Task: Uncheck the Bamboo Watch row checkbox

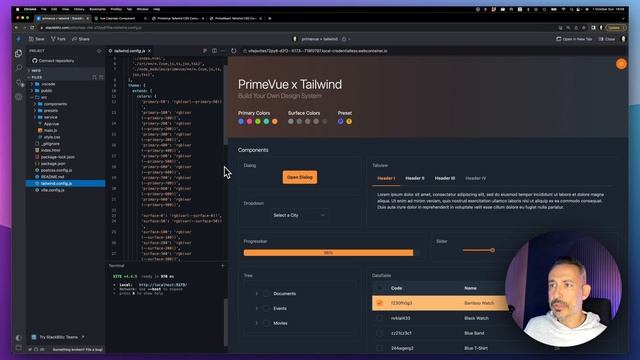Action: coord(380,303)
